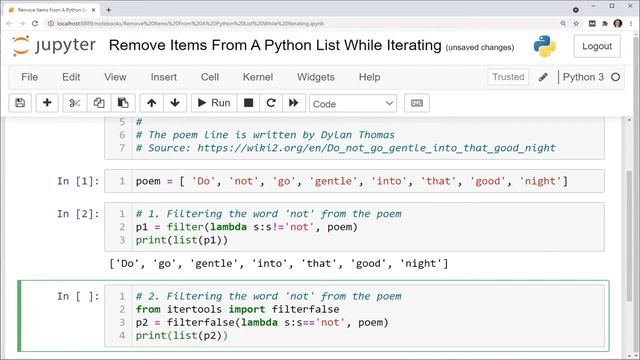Click the Python 3 kernel name

coord(583,77)
